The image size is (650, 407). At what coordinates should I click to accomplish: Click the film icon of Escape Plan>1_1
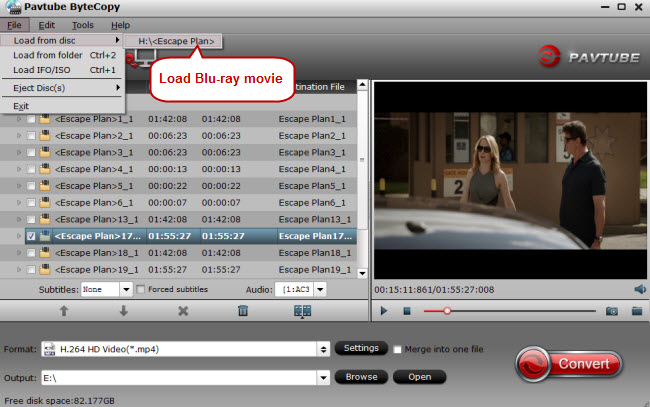coord(45,119)
